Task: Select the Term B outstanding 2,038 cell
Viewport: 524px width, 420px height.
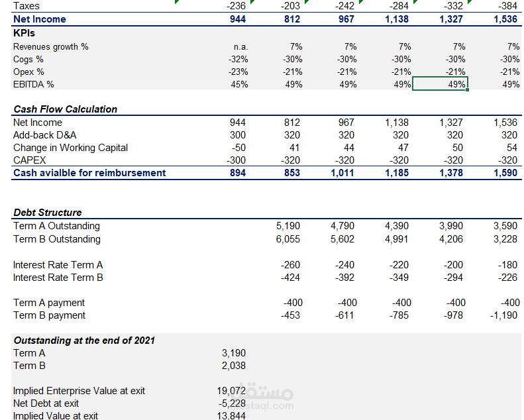Action: [x=234, y=366]
